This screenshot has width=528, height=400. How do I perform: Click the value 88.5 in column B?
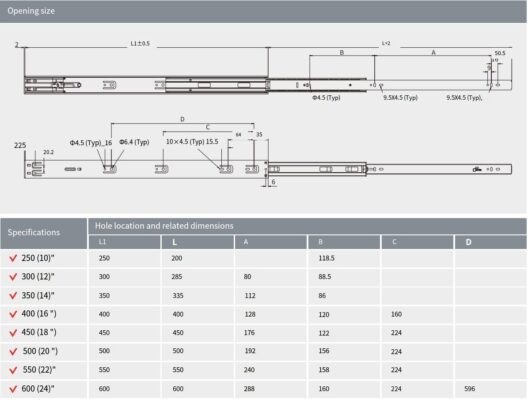[x=325, y=277]
